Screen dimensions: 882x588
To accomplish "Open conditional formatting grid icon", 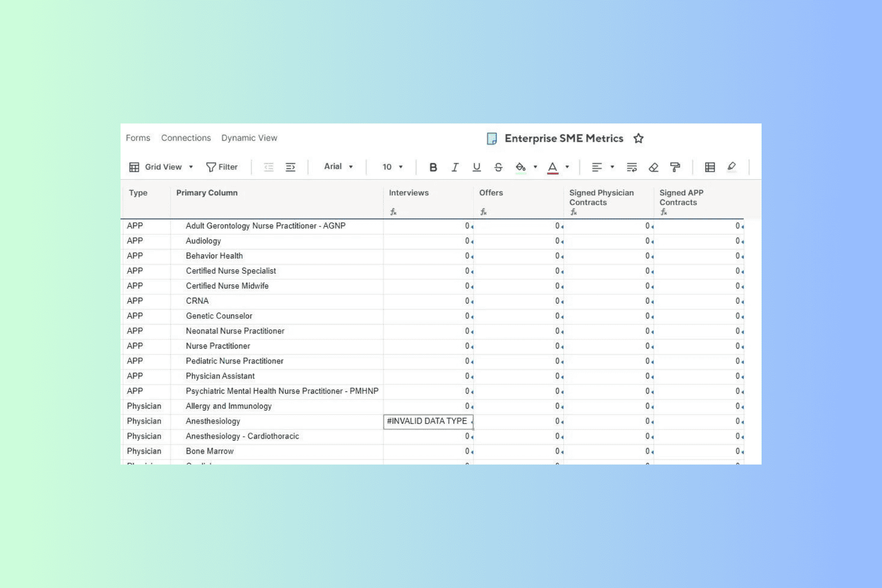I will (x=710, y=167).
